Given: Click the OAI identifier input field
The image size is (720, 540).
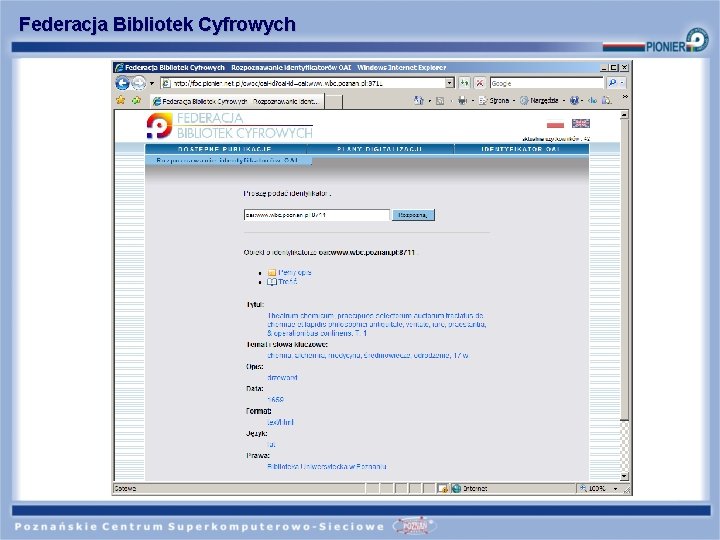Looking at the screenshot, I should (x=316, y=215).
